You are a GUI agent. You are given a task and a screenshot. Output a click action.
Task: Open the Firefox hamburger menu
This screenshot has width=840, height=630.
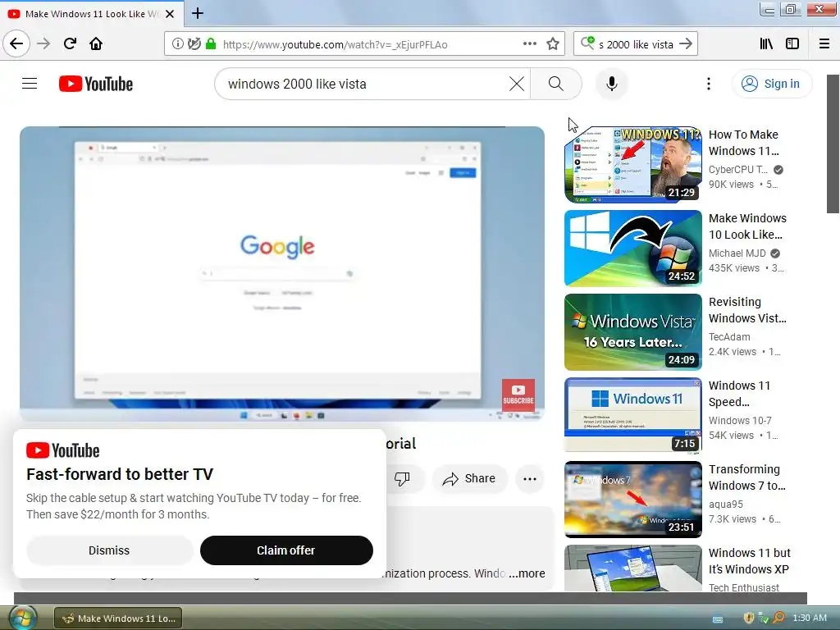click(x=824, y=43)
